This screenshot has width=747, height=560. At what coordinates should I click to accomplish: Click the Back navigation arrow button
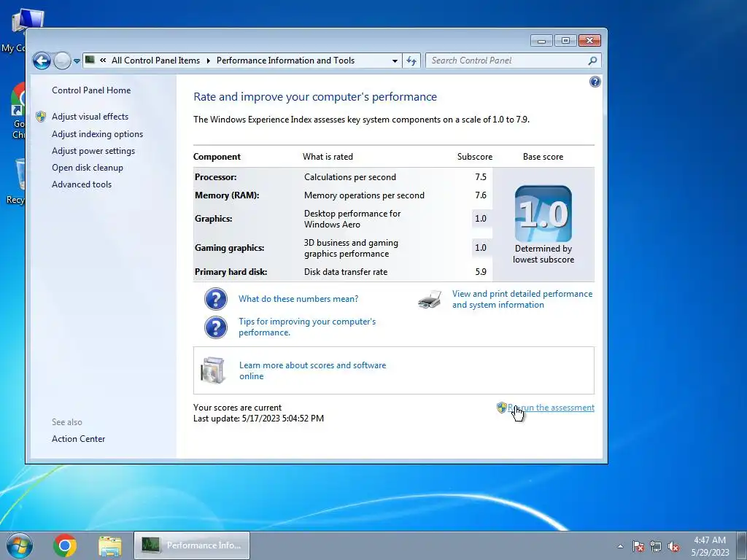click(42, 61)
